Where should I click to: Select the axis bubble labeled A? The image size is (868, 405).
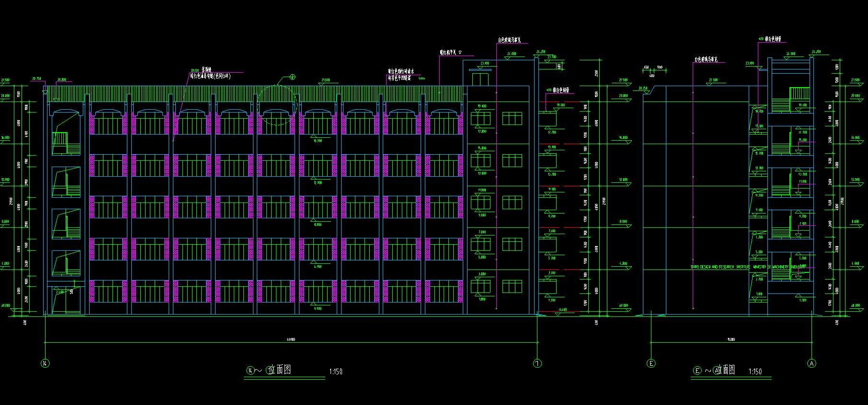811,363
